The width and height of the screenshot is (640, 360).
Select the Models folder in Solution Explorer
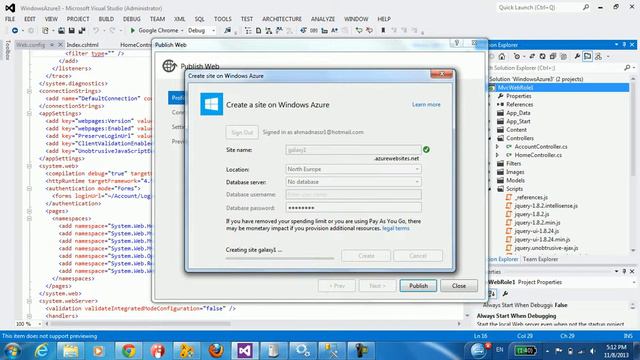516,180
